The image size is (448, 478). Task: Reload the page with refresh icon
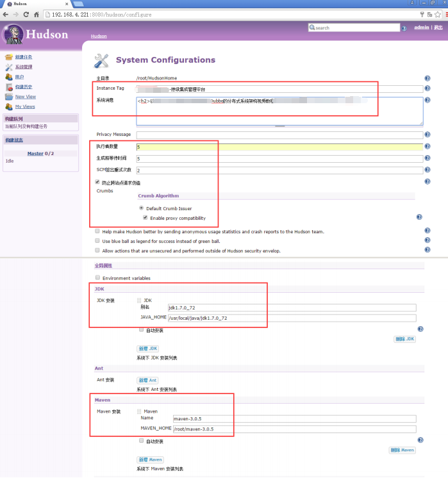(x=26, y=14)
